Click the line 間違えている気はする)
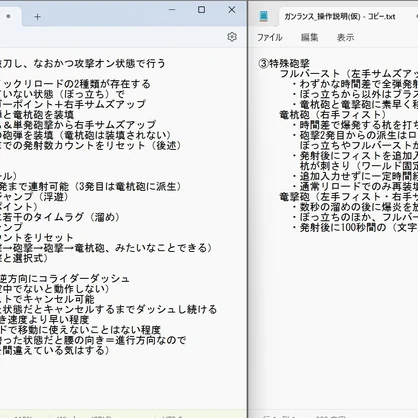The width and height of the screenshot is (418, 418). (x=55, y=350)
